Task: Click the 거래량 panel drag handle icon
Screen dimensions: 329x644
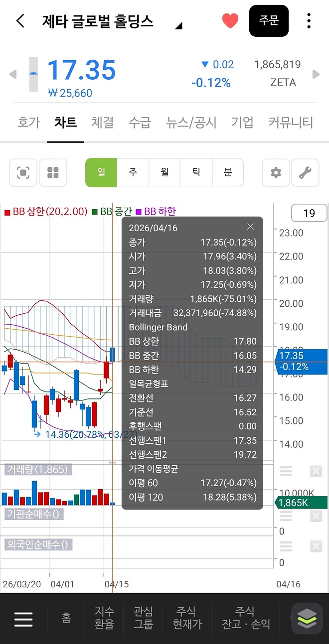Action: tap(286, 471)
